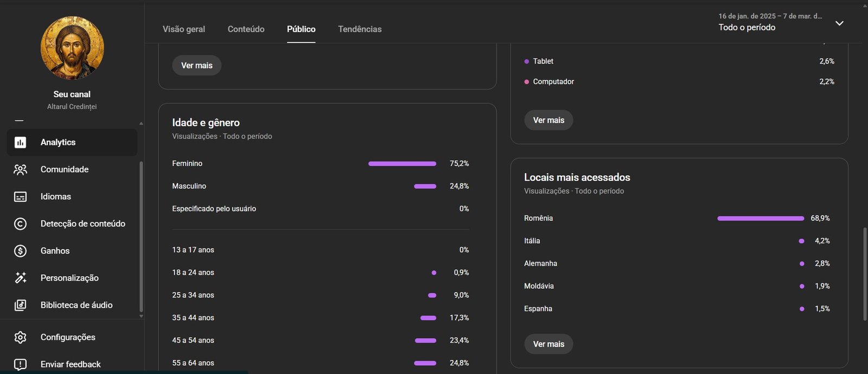Open Detecção de conteúdo copyright icon

[20, 224]
